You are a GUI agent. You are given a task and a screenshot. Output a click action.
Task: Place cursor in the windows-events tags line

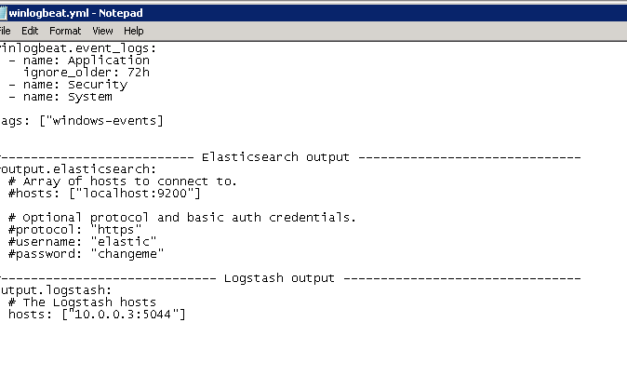click(82, 121)
